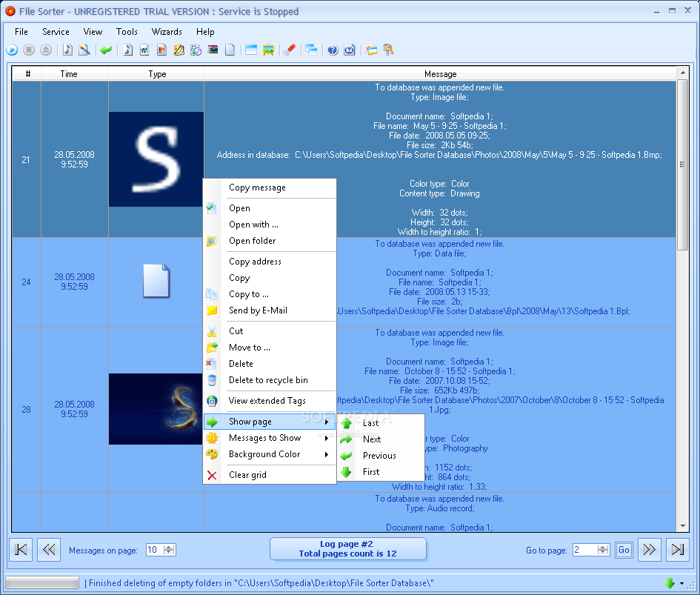Viewport: 700px width, 595px height.
Task: Click the vertical scrollbar thumb of log
Action: coord(682,164)
